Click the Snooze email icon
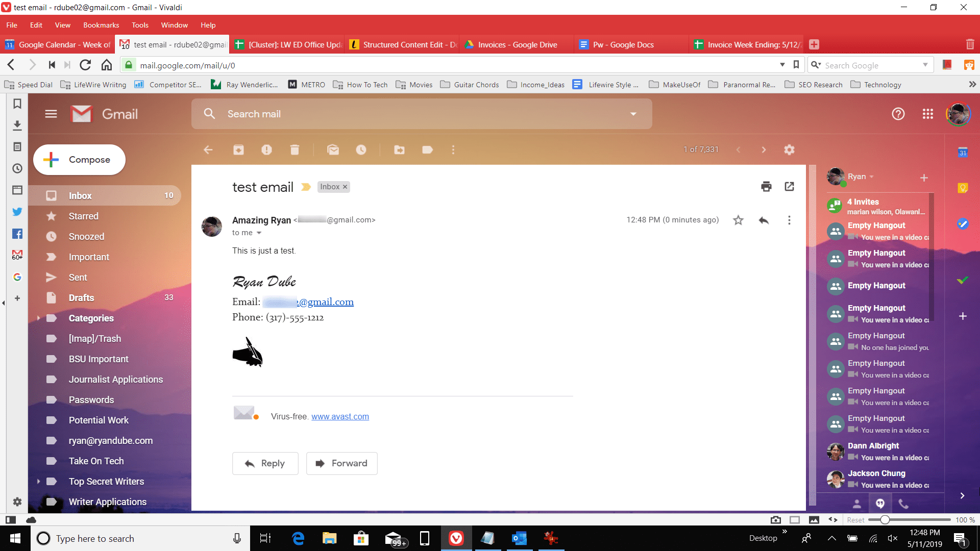Image resolution: width=980 pixels, height=551 pixels. point(361,149)
